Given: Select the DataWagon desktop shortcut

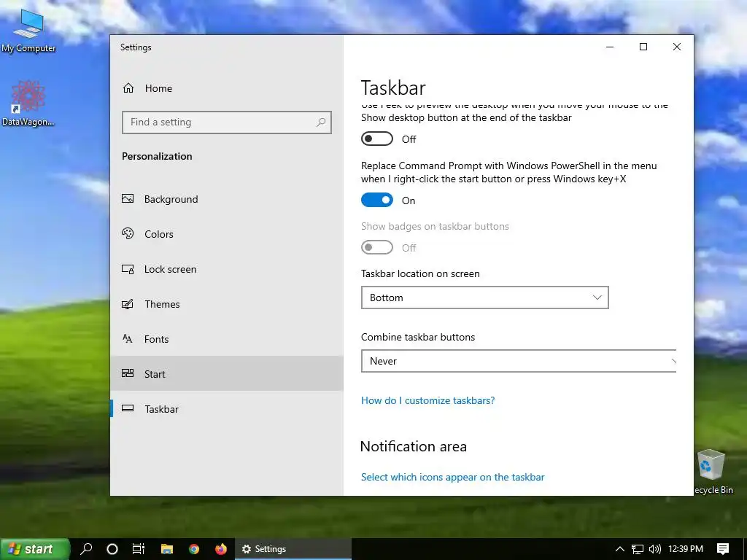Looking at the screenshot, I should coord(28,103).
